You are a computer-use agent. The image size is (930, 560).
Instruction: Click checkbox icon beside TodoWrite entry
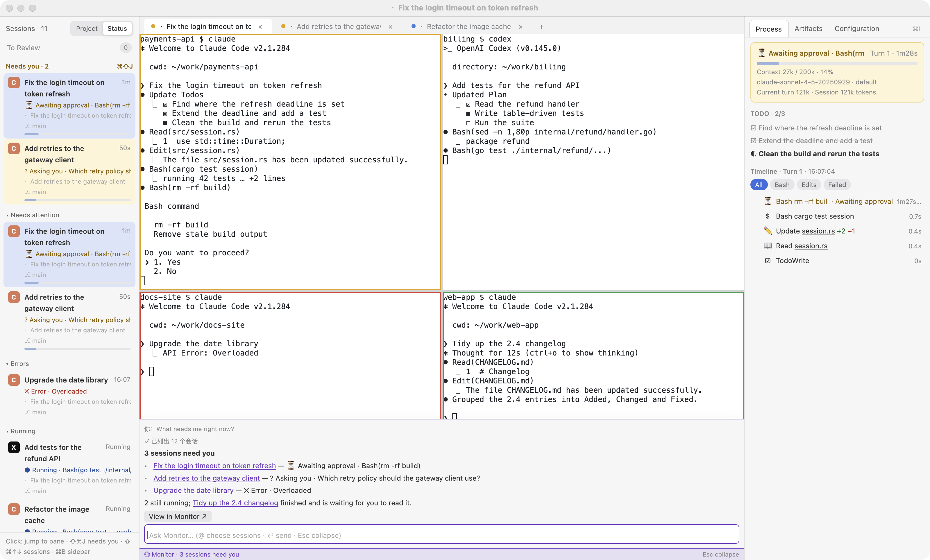(767, 261)
